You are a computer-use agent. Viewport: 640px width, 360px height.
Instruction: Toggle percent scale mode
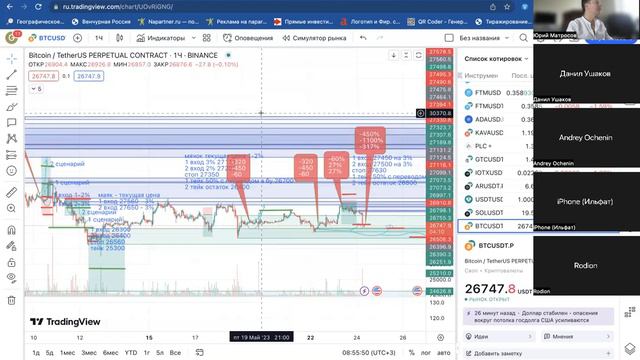point(411,353)
